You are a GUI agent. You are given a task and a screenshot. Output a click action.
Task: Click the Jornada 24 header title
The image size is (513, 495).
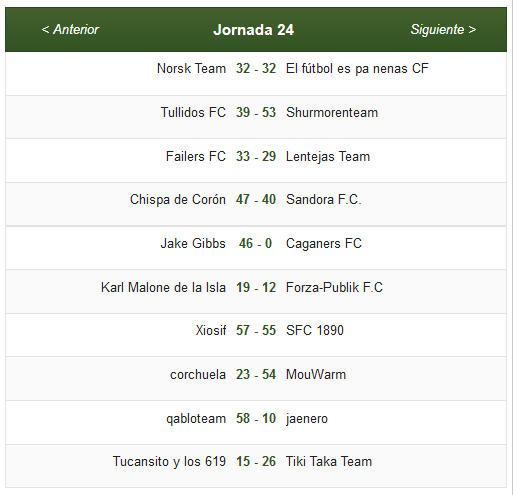[x=254, y=30]
